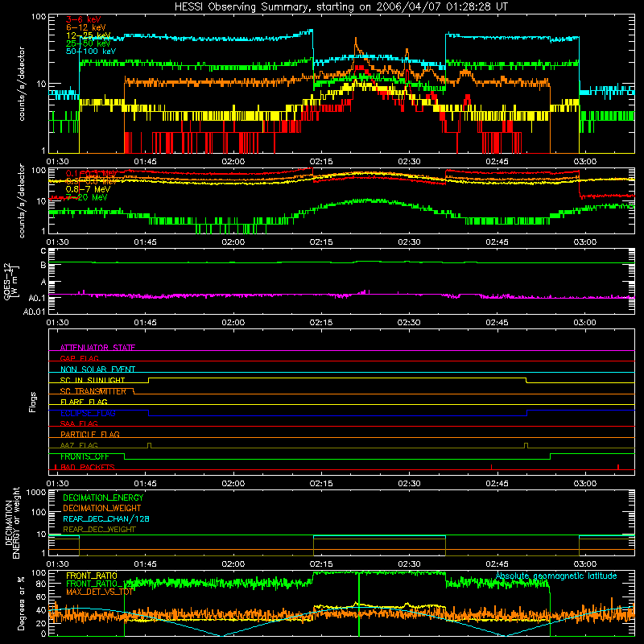Screen dimensions: 644x644
Task: Click the 'GOES-12' axis label
Action: pos(7,281)
